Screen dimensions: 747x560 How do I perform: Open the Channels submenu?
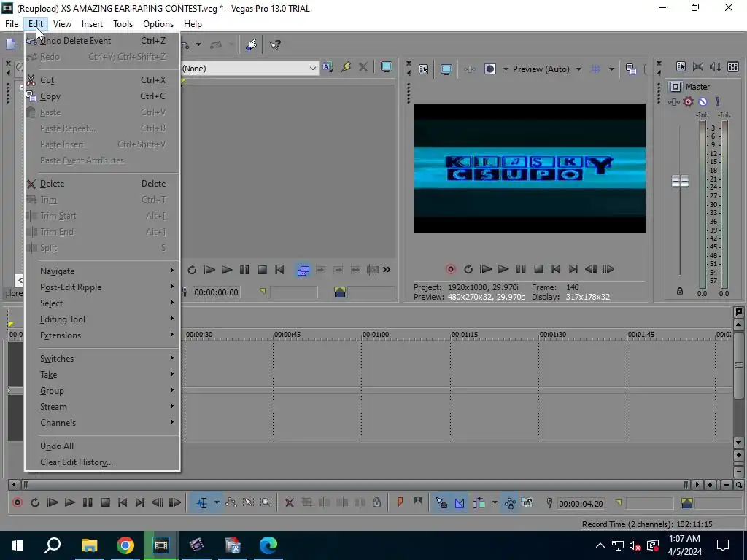pos(102,423)
